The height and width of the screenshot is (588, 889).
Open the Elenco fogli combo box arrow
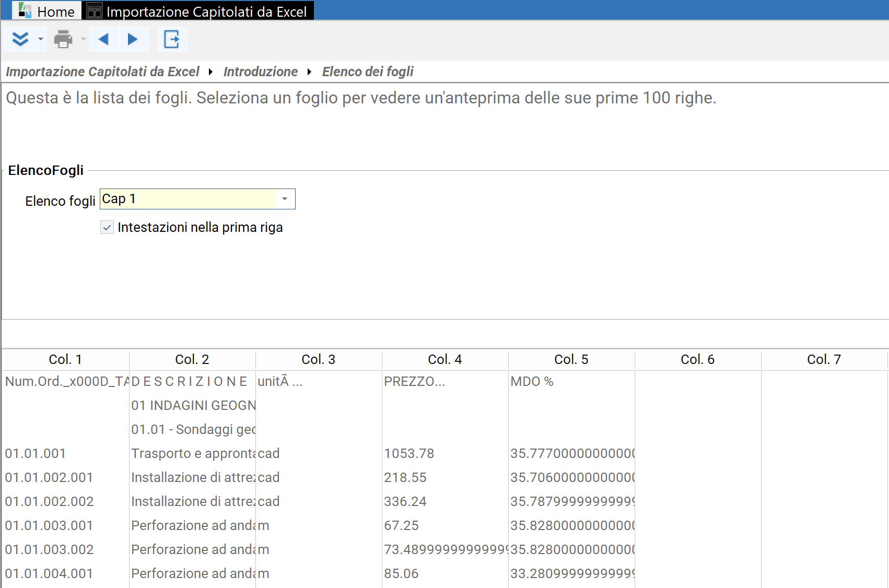pos(285,199)
